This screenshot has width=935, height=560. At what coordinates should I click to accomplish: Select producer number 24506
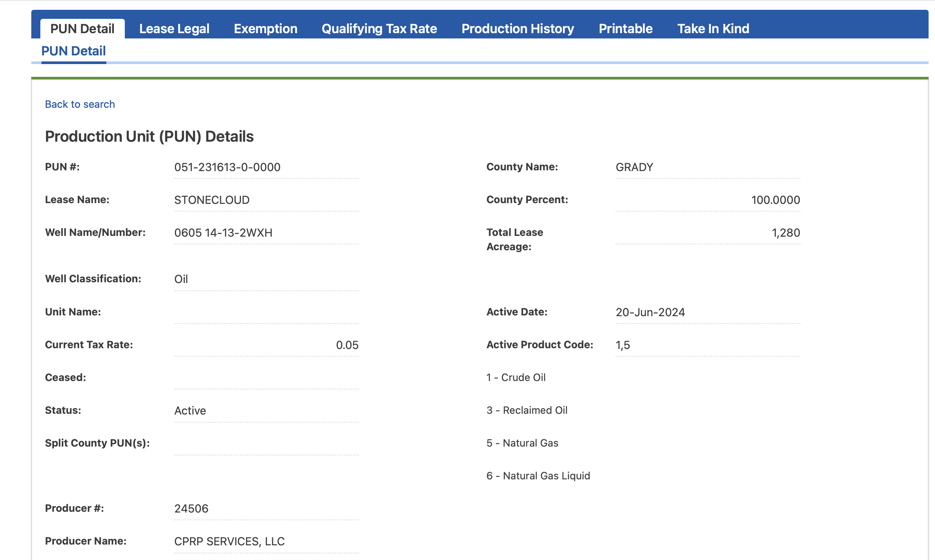(x=191, y=509)
